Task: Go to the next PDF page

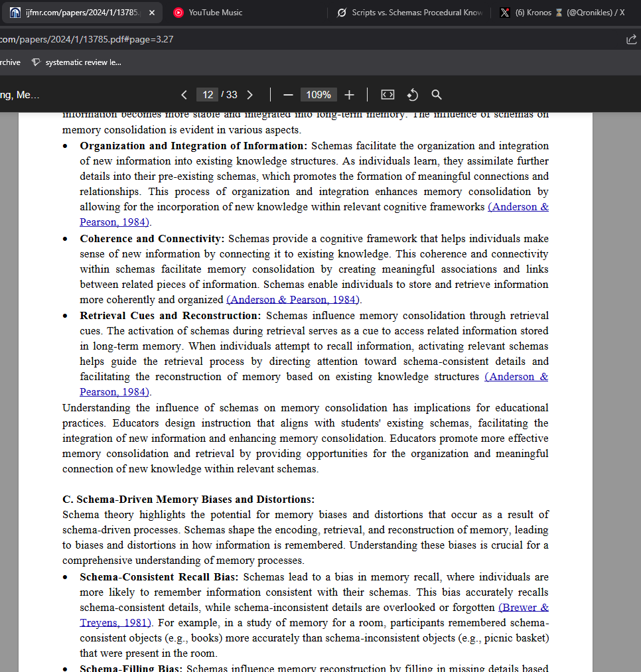Action: [x=250, y=95]
